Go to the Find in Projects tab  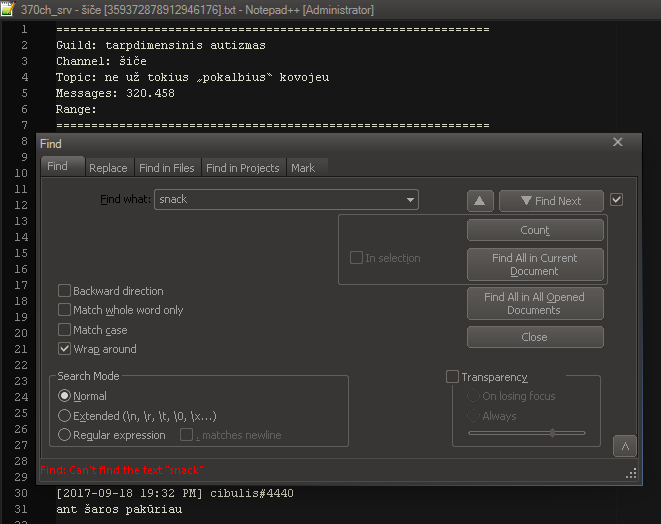(243, 168)
